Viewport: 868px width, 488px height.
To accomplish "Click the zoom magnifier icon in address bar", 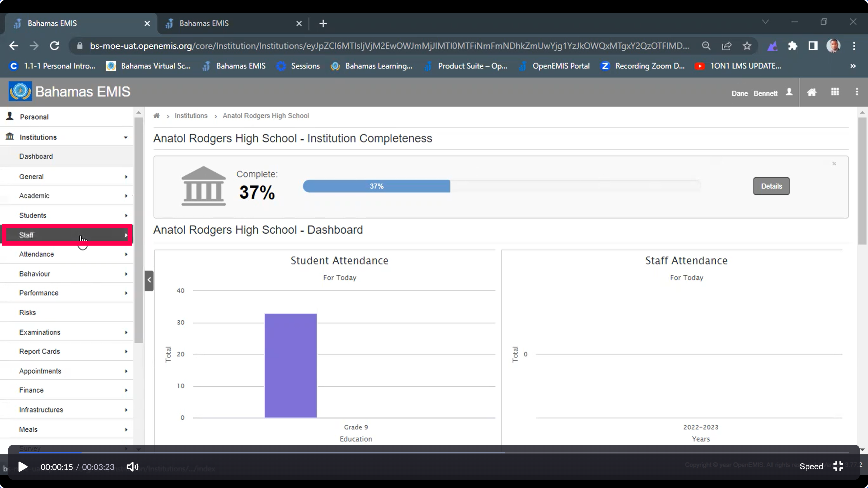I will tap(706, 46).
